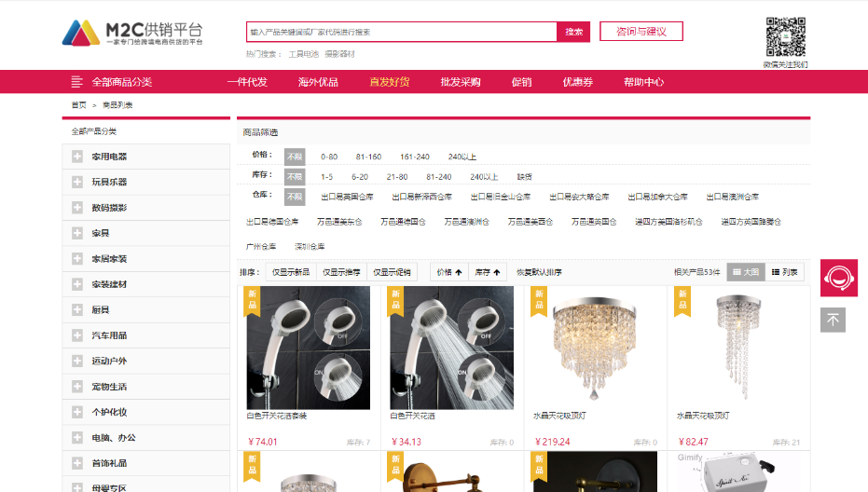Toggle 仅显示新品 filter
Screen dimensions: 868x492
click(x=290, y=272)
